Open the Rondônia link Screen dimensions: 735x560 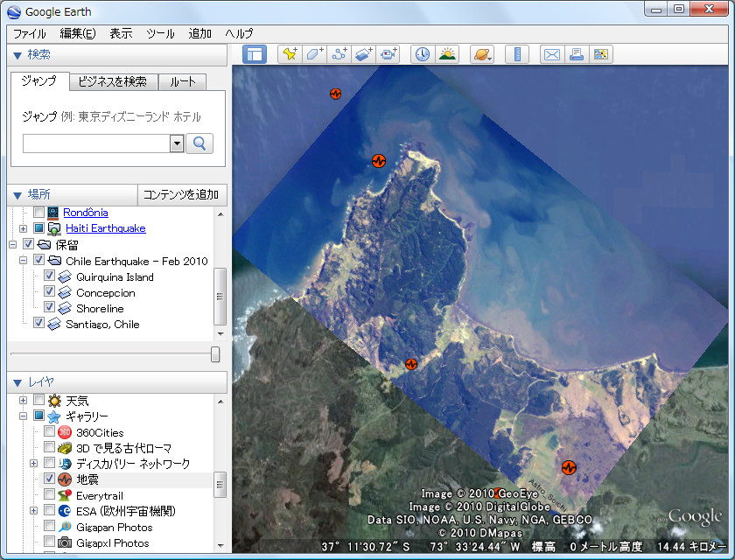[x=86, y=213]
